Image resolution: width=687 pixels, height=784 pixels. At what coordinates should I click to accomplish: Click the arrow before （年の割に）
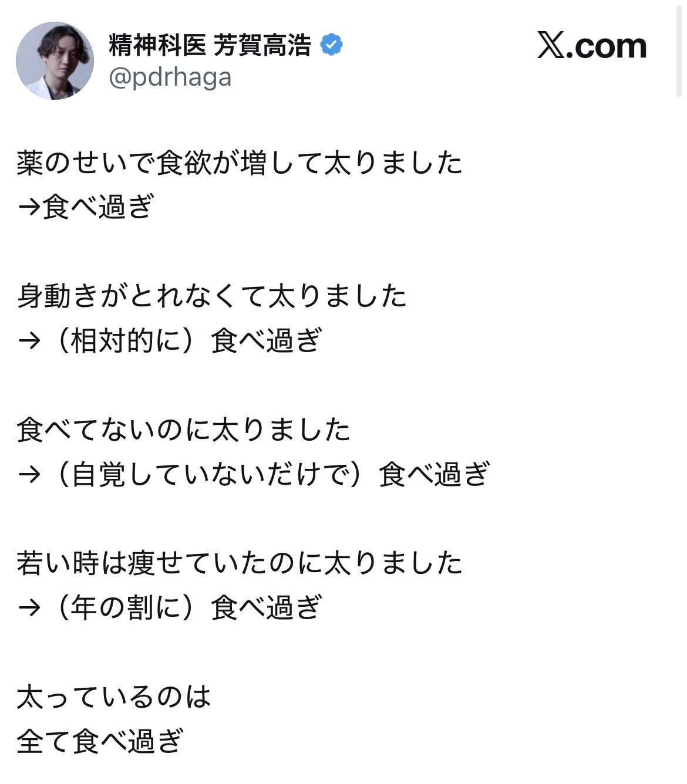(29, 607)
